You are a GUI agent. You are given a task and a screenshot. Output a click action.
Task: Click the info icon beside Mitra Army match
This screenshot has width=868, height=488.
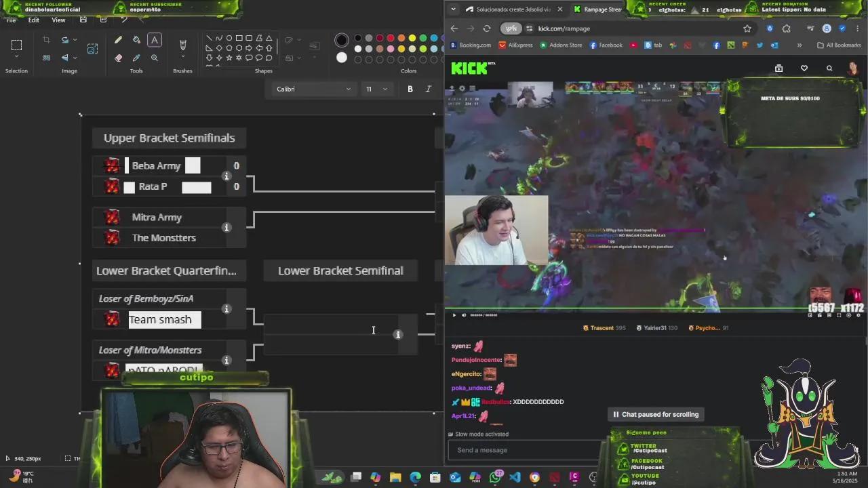point(226,228)
